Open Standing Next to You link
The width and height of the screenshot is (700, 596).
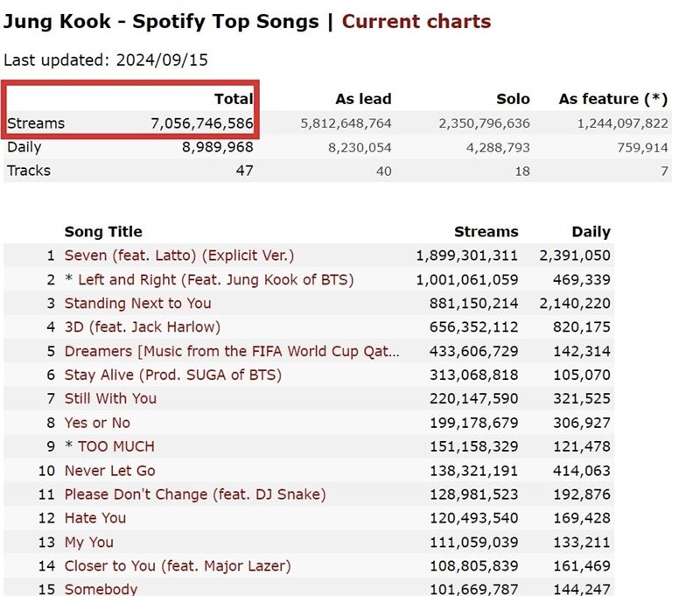137,303
